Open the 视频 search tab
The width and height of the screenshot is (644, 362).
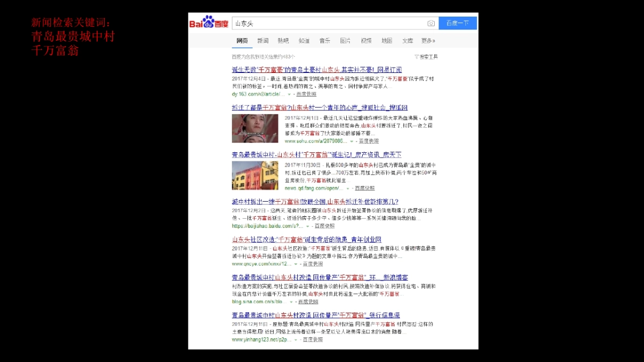coord(366,40)
